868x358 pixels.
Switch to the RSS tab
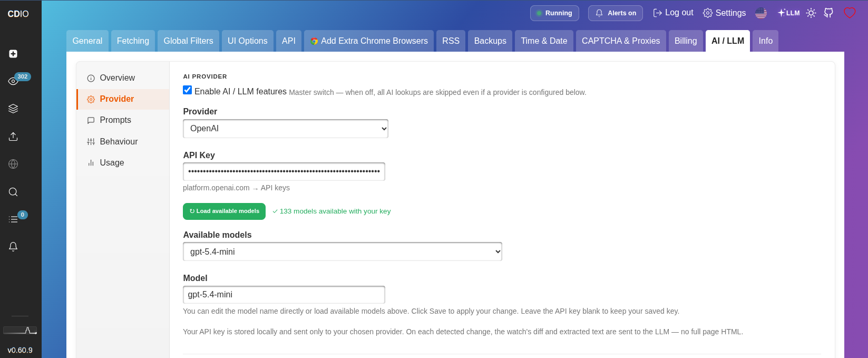(x=451, y=41)
